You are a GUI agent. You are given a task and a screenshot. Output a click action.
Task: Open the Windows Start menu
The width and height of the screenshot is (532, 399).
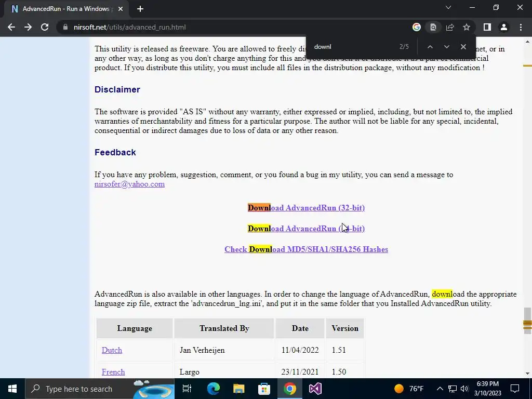point(12,389)
